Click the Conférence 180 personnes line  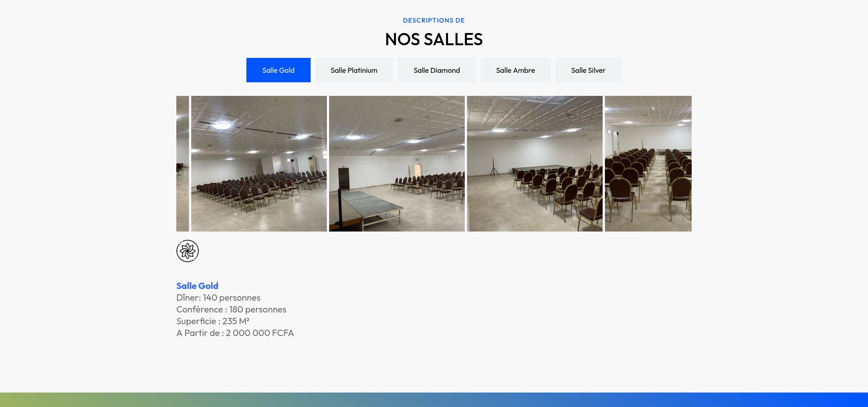231,309
